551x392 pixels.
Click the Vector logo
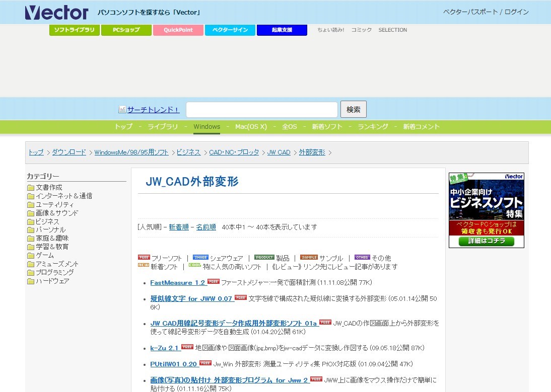click(56, 12)
